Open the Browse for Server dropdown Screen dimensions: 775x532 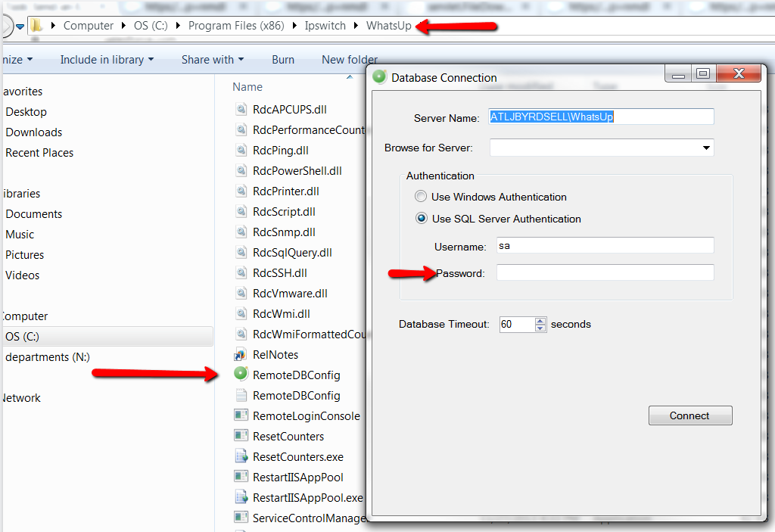coord(706,148)
